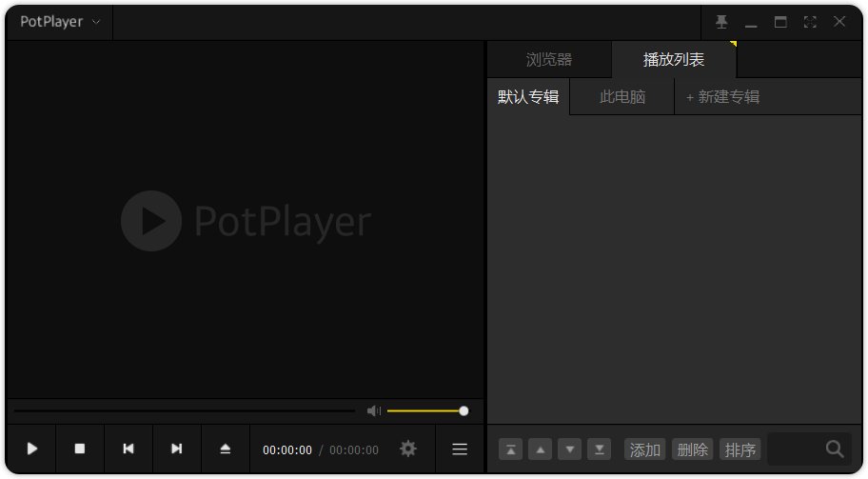The width and height of the screenshot is (868, 479).
Task: Click the 添加 button
Action: click(x=645, y=449)
